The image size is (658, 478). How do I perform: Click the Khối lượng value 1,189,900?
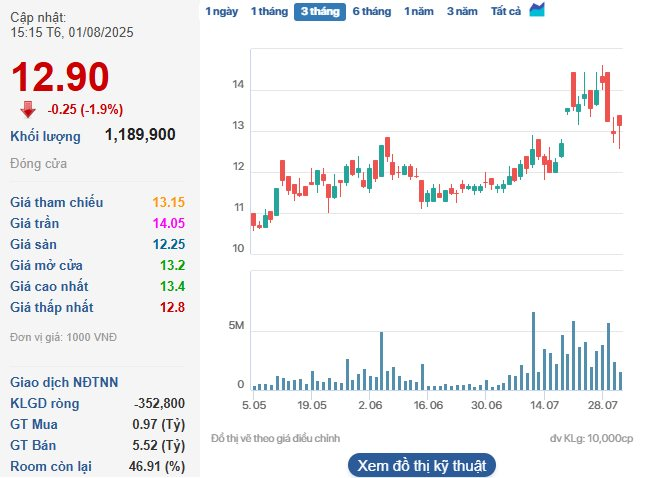click(140, 135)
